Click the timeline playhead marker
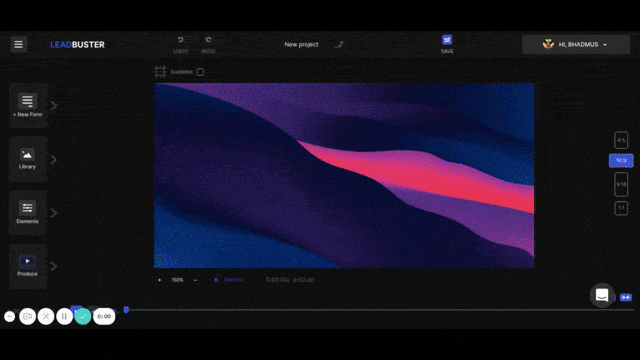640x360 pixels. 126,310
